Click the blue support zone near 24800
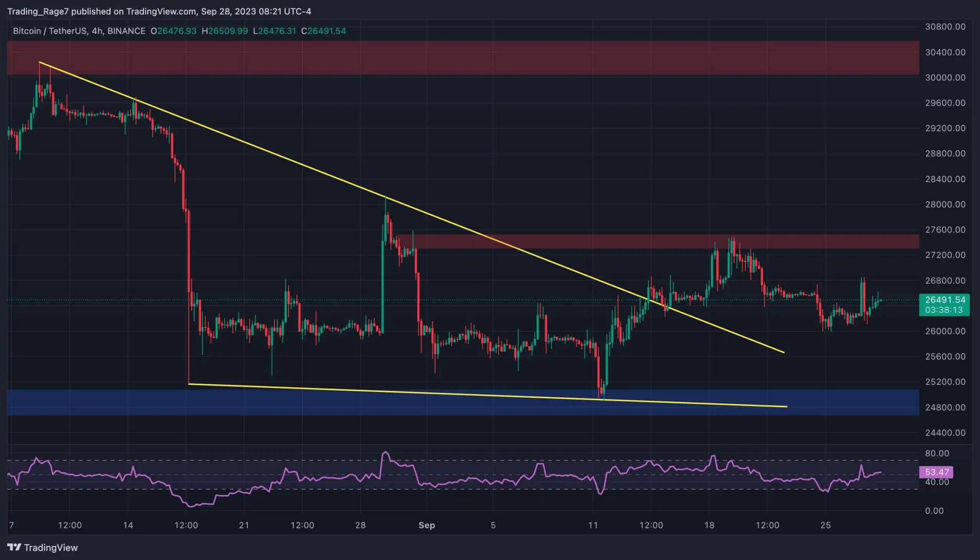 click(463, 402)
